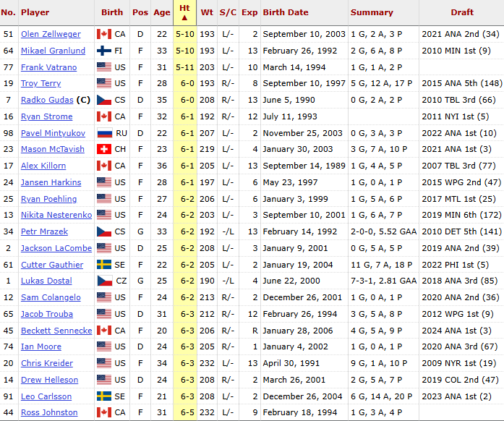504x421 pixels.
Task: Open Jacob Trouba player link
Action: 47,314
